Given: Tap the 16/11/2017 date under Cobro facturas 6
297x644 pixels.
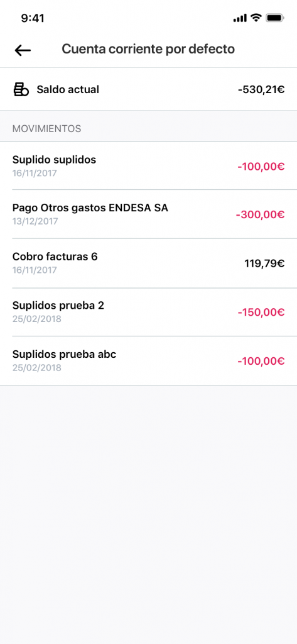Looking at the screenshot, I should point(35,270).
